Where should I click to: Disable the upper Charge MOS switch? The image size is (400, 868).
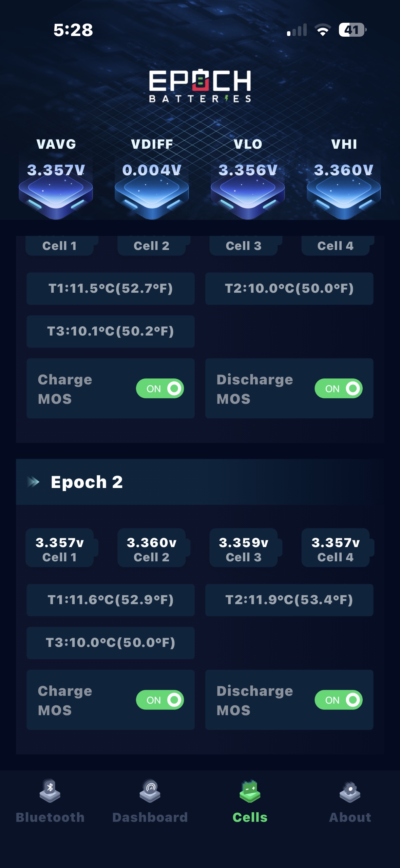tap(160, 388)
